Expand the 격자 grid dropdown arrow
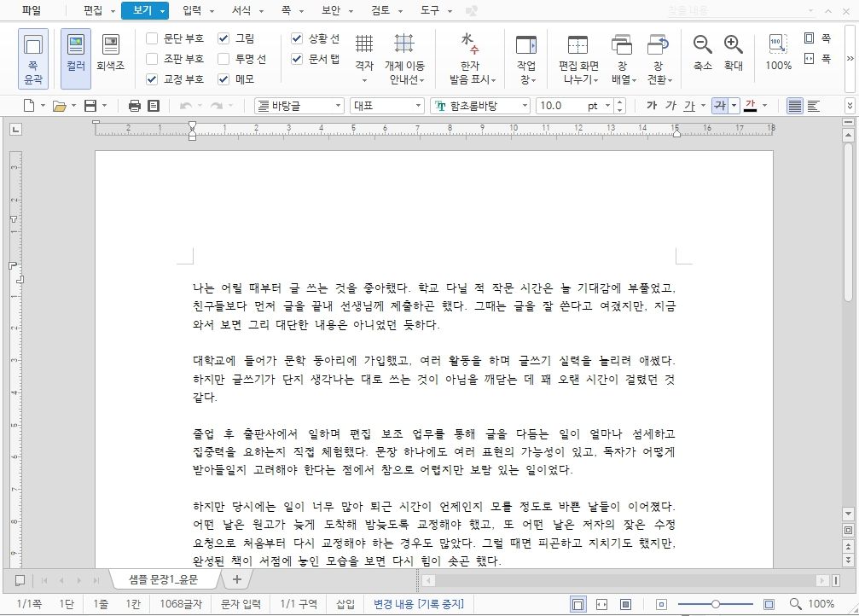This screenshot has height=616, width=859. [363, 80]
